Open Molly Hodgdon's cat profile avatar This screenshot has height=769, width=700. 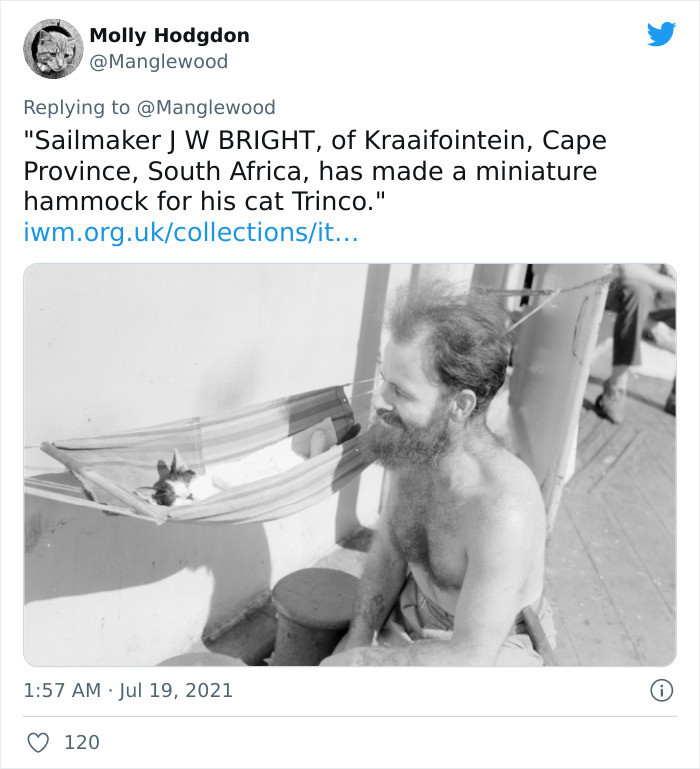53,48
